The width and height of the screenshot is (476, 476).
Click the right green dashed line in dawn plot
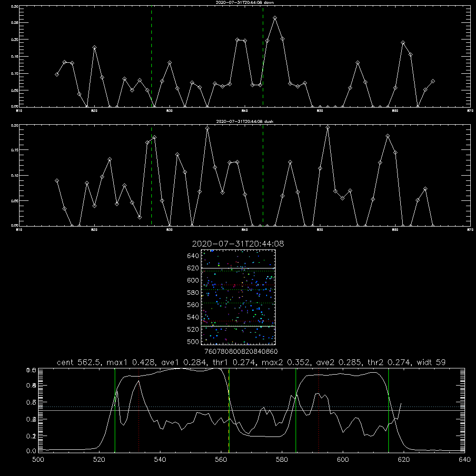263,56
